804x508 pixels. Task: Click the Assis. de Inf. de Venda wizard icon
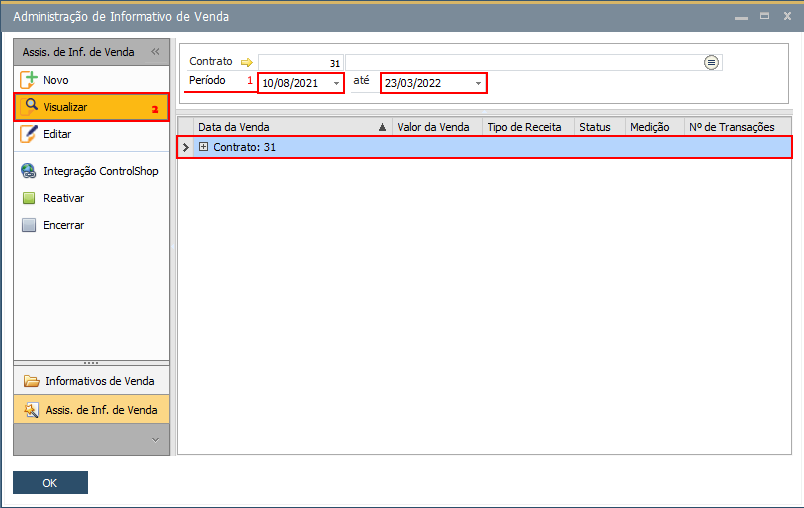[31, 410]
